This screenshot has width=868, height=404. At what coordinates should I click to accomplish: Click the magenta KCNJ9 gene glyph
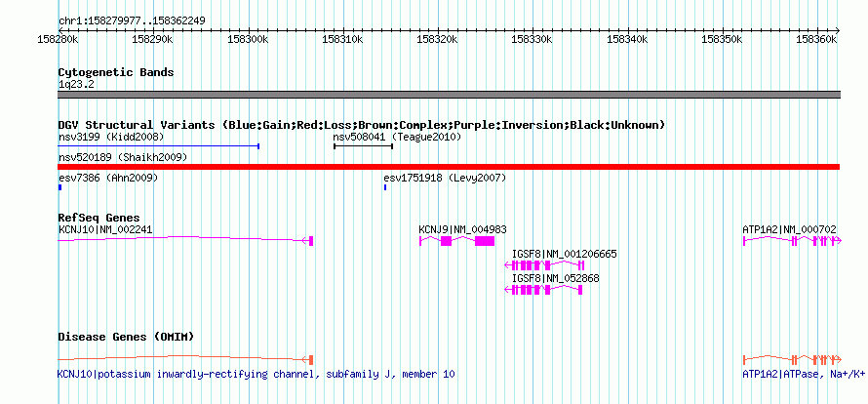coord(456,240)
